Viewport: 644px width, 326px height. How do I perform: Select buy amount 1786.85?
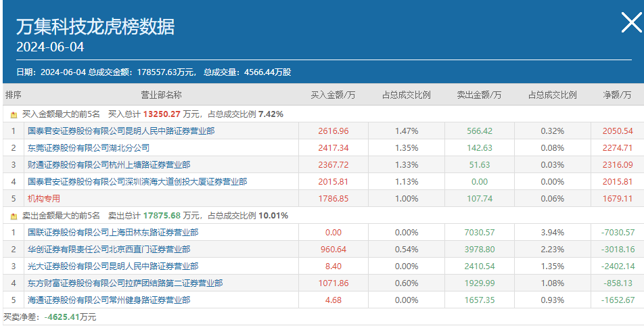click(333, 198)
